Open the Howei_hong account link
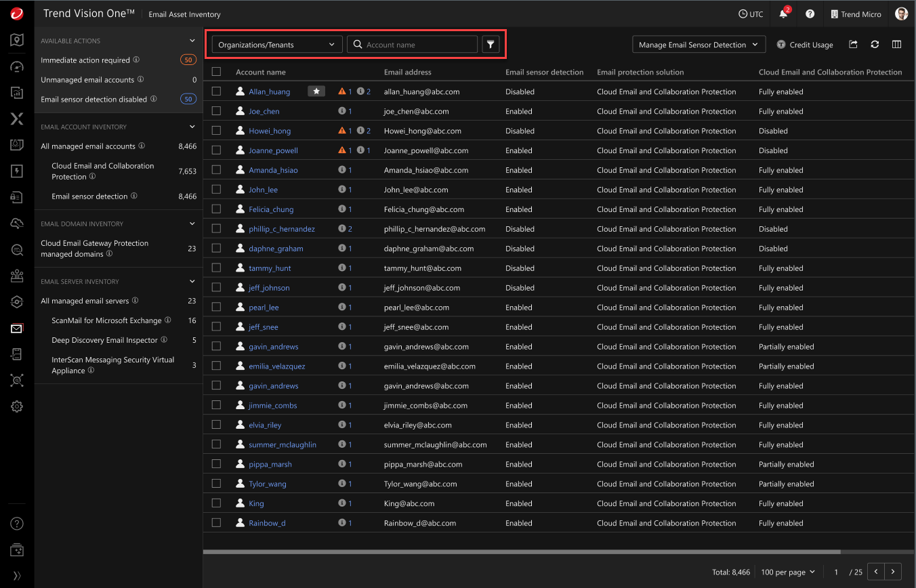This screenshot has height=588, width=916. pyautogui.click(x=270, y=131)
